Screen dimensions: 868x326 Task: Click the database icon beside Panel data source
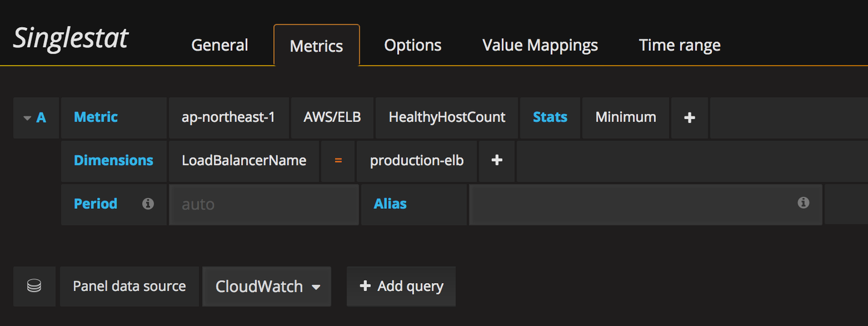coord(34,286)
